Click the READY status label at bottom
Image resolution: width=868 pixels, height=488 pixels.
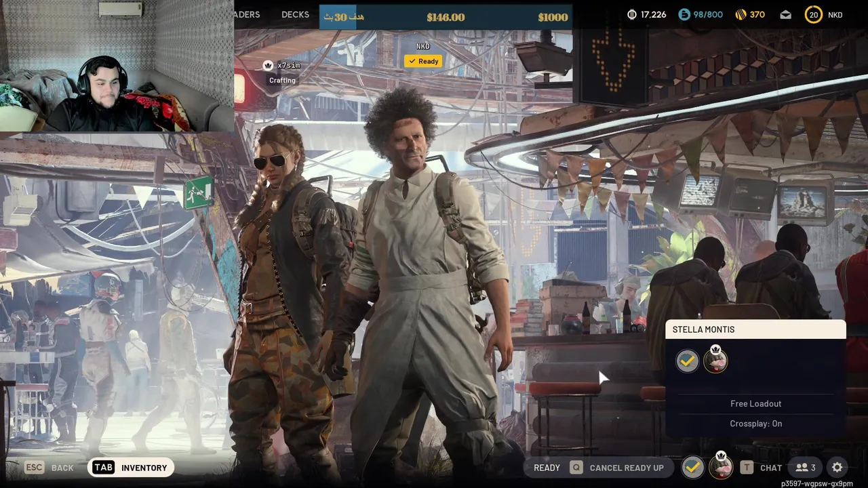[547, 468]
